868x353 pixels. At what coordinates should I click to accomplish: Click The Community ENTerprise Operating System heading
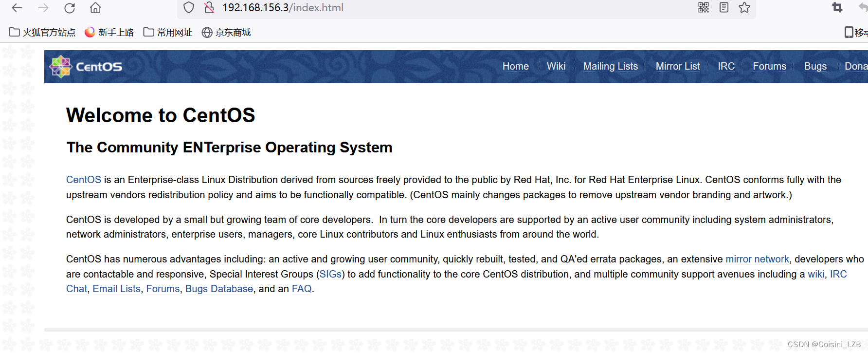pyautogui.click(x=229, y=148)
